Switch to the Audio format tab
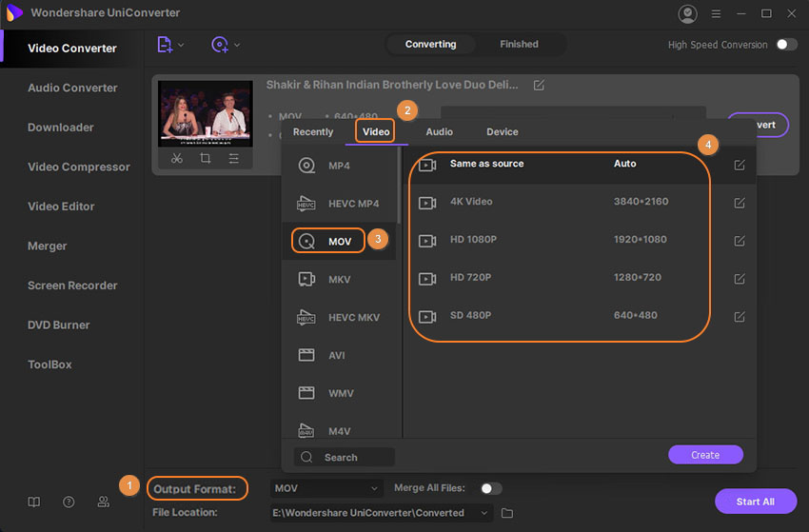809x532 pixels. pos(439,131)
